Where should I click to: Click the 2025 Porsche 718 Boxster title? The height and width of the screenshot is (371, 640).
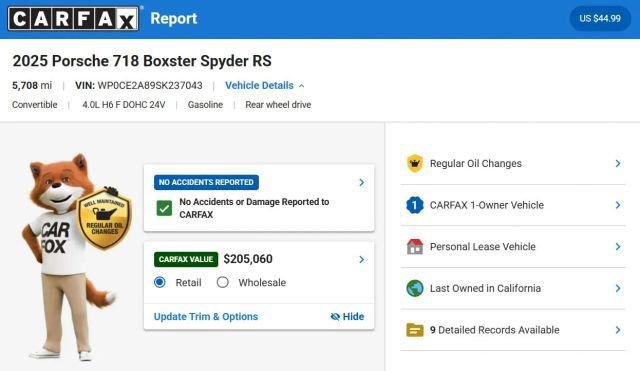pos(142,61)
